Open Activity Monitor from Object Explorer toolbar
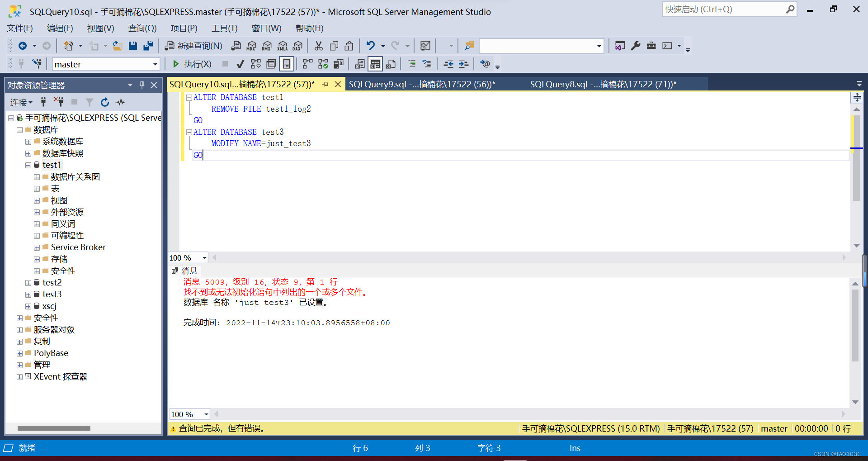The height and width of the screenshot is (461, 868). point(120,102)
